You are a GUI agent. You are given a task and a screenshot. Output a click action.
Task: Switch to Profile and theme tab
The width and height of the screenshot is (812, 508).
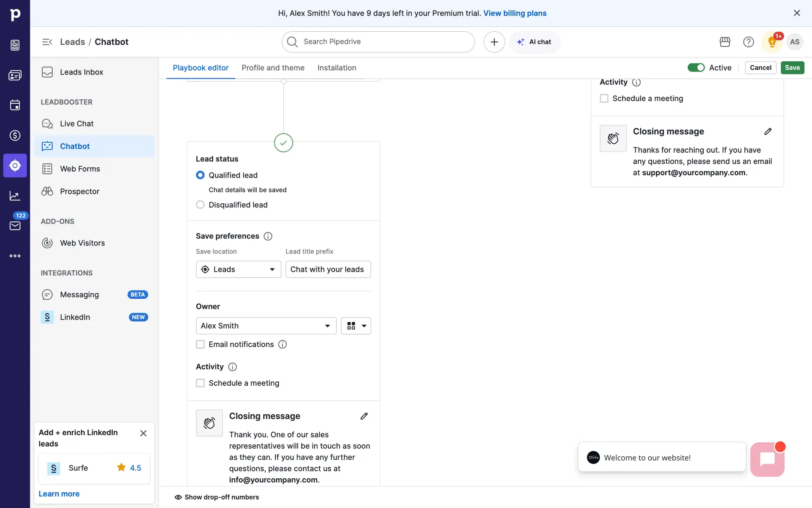[273, 68]
